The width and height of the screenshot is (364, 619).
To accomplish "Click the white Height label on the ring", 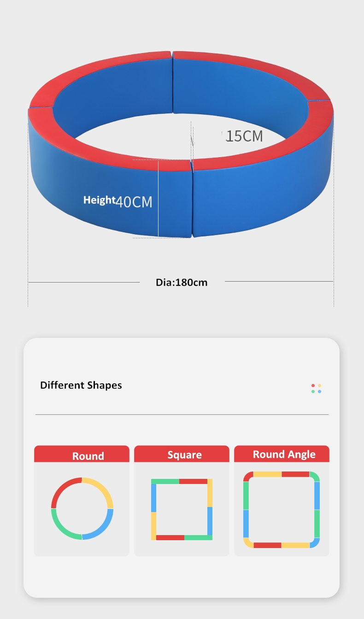I will point(99,200).
